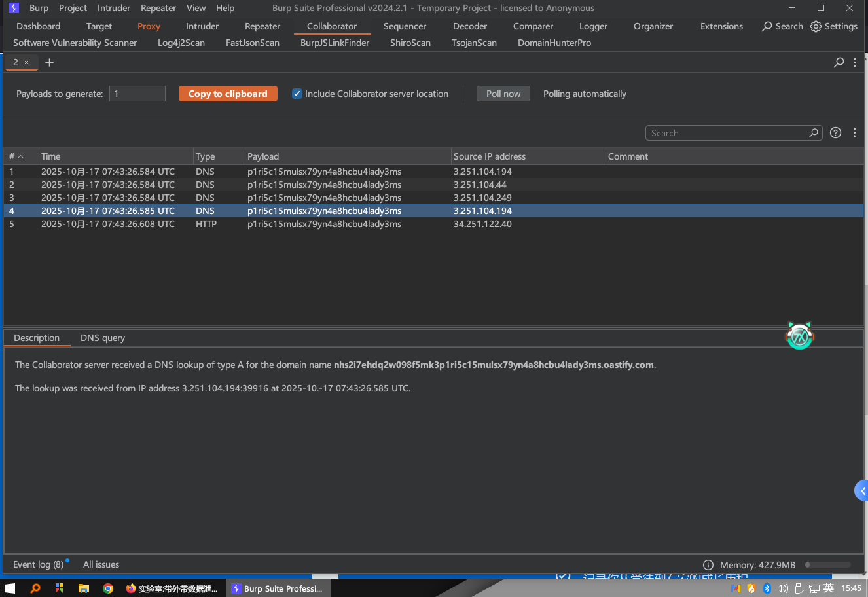Open the Event log (8)

[x=39, y=564]
